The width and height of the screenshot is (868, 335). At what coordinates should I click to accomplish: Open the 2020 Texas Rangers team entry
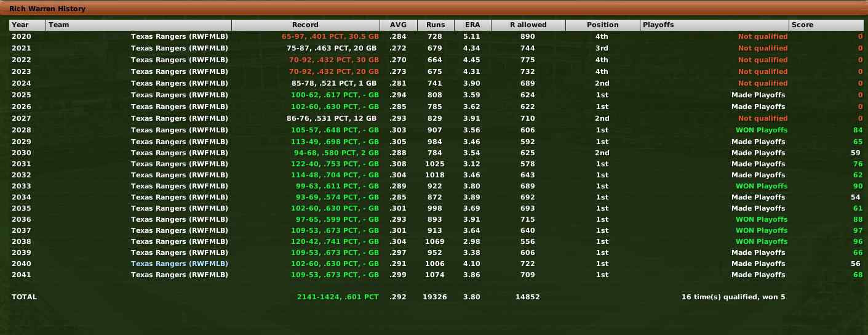coord(180,36)
